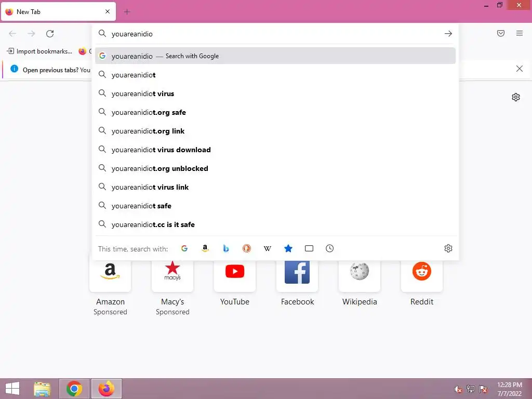This screenshot has height=399, width=532.
Task: Open Firefox application menu (hamburger)
Action: [x=520, y=33]
